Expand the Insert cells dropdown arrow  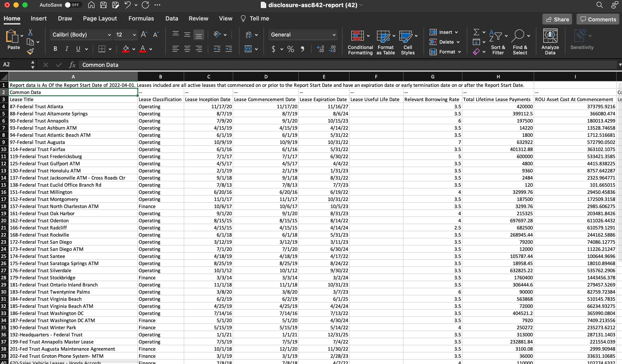point(456,32)
